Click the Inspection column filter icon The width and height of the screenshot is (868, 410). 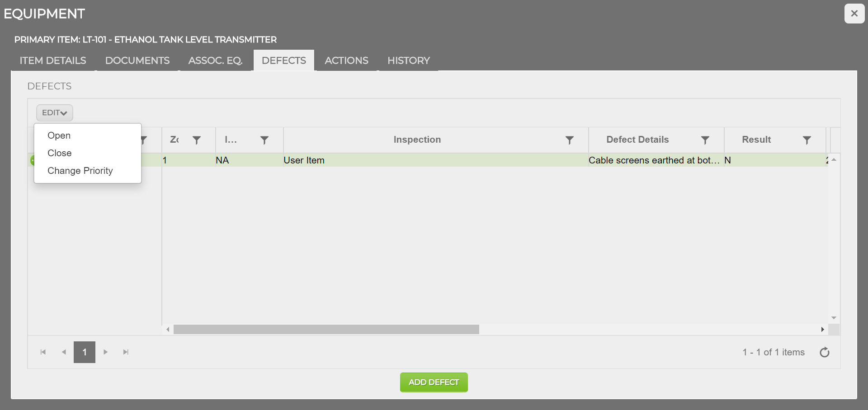570,140
